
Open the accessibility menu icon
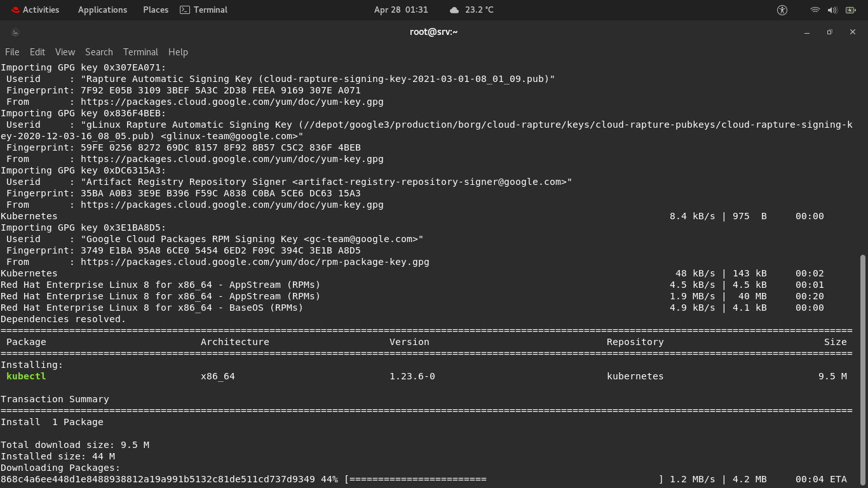[782, 10]
